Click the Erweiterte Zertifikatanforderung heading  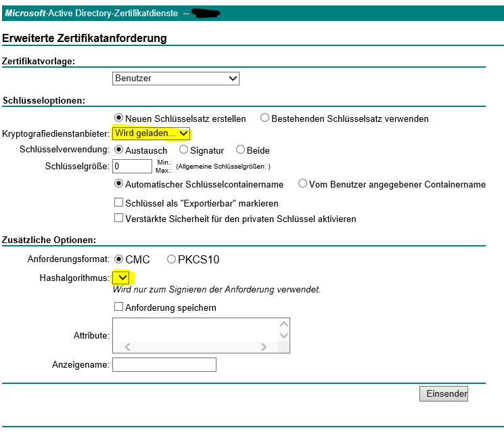[84, 39]
